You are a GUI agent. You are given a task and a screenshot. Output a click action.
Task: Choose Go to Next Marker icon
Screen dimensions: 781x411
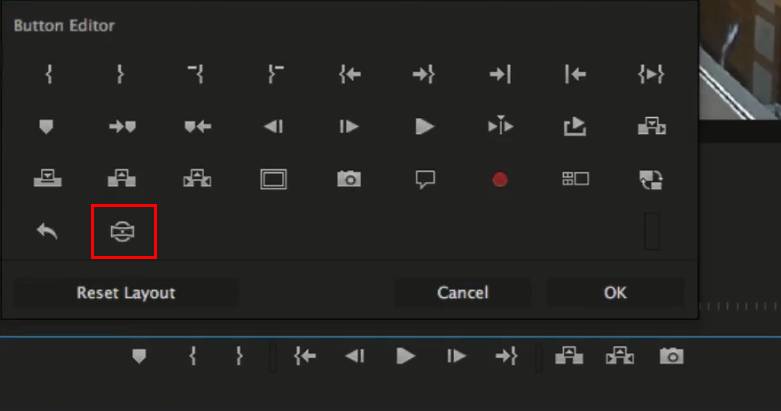[x=122, y=127]
